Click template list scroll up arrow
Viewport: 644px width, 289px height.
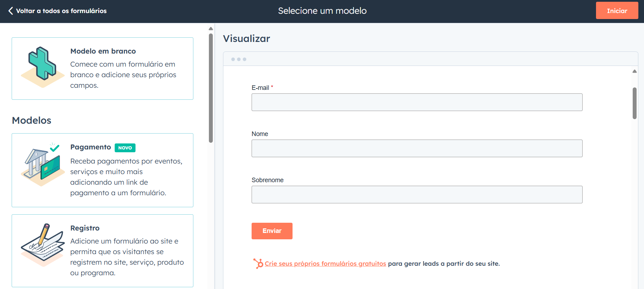(211, 29)
